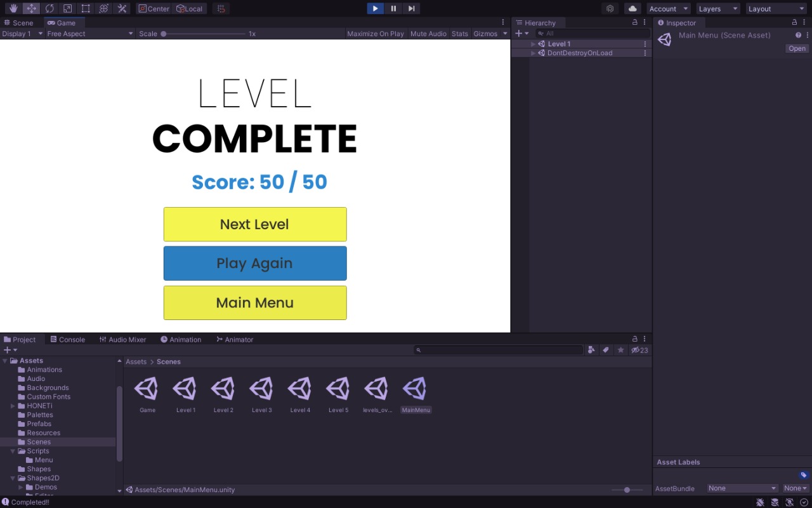Click the Next Level button

255,224
